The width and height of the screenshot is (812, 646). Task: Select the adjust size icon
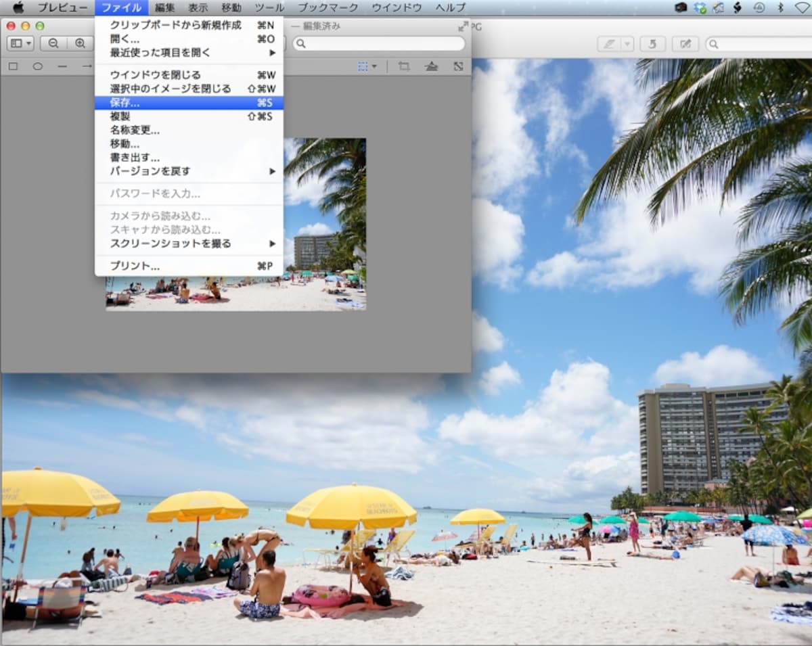(458, 66)
